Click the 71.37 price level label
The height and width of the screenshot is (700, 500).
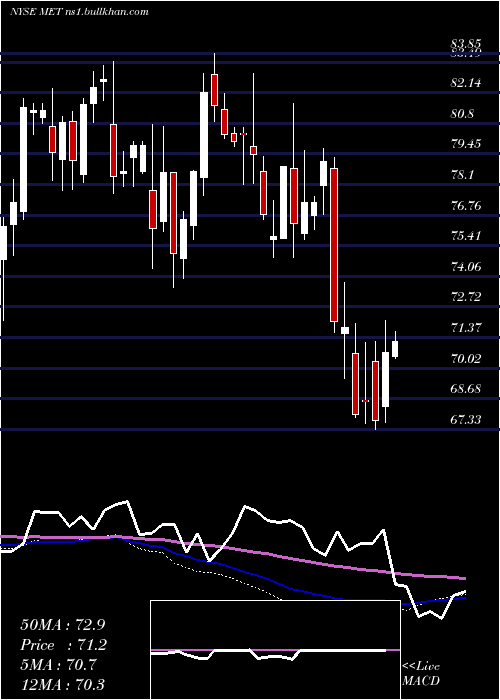466,328
